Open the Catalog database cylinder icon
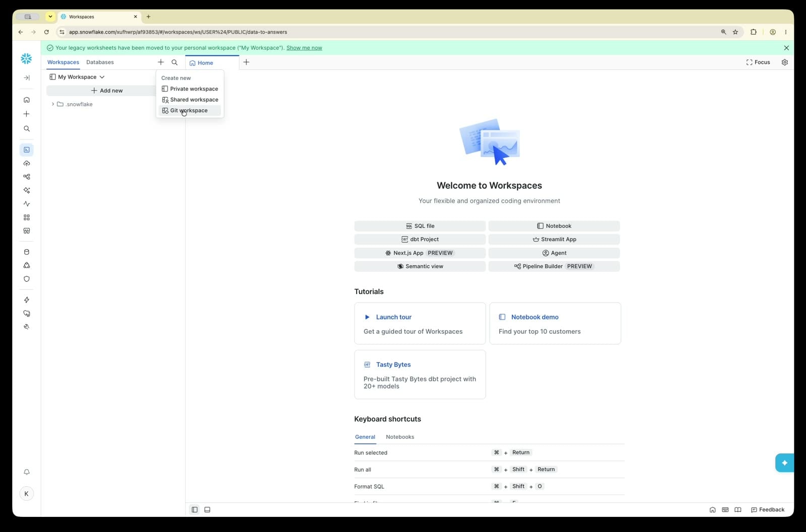This screenshot has width=806, height=532. [27, 252]
